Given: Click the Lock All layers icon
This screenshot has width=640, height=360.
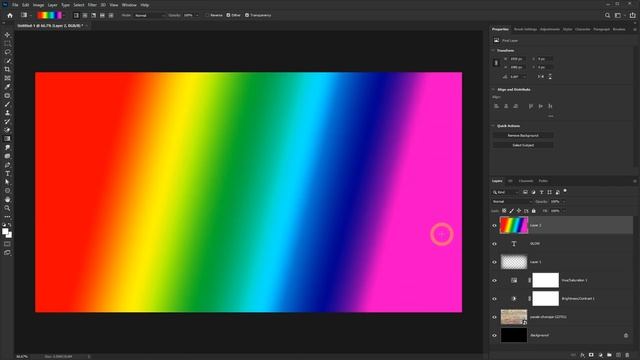Looking at the screenshot, I should 533,211.
